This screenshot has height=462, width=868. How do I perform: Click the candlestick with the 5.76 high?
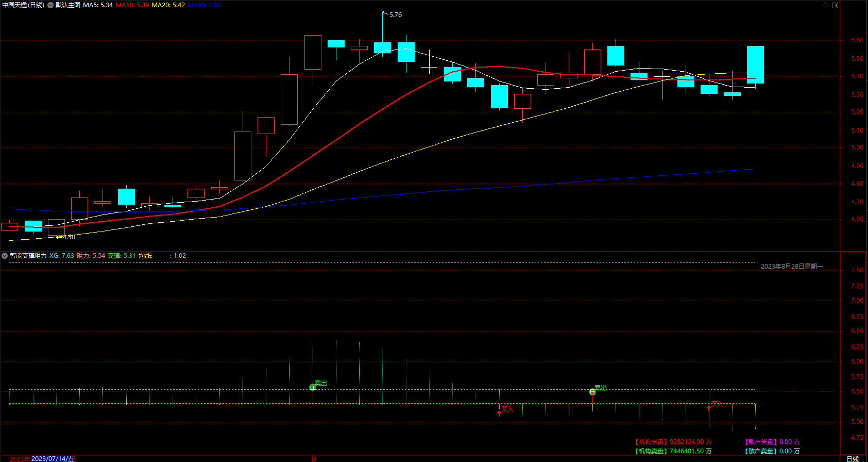coord(382,47)
